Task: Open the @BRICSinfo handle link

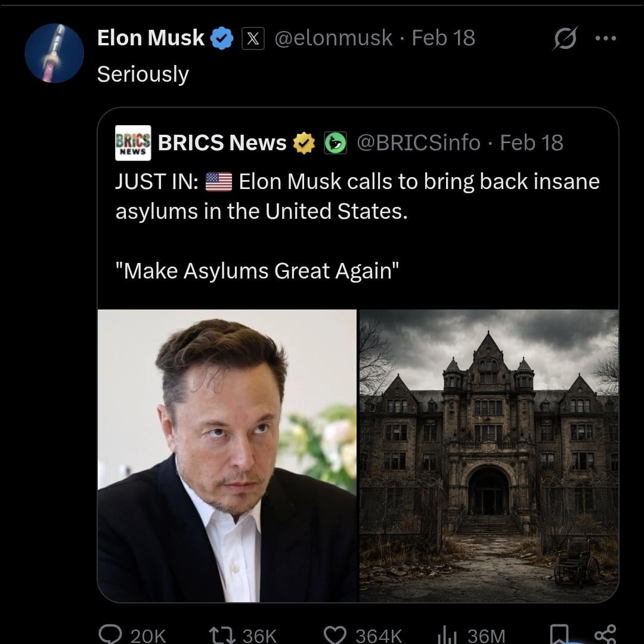Action: pyautogui.click(x=418, y=143)
